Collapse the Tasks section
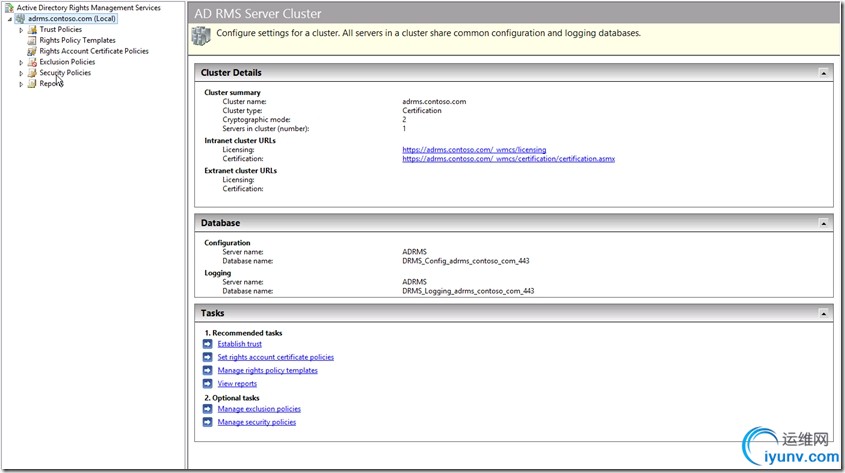 823,313
